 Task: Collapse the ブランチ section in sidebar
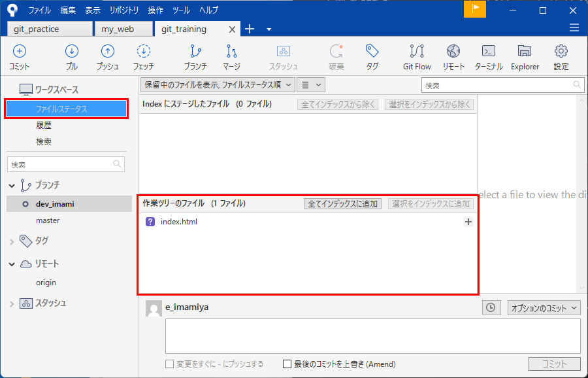click(x=12, y=186)
